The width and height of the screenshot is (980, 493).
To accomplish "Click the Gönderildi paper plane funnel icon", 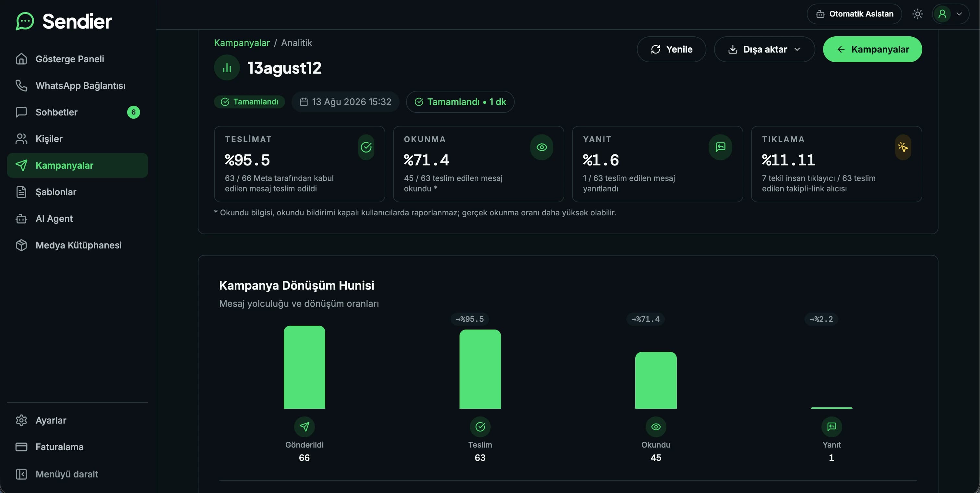I will [305, 427].
